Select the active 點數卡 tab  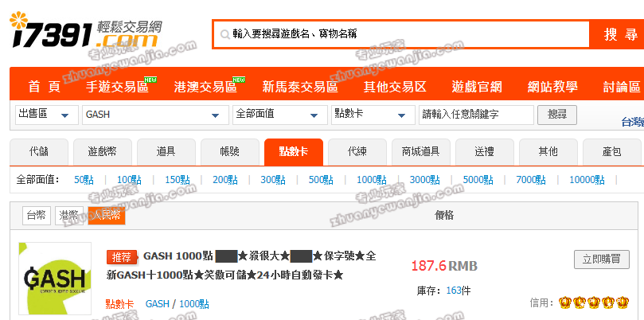coord(294,152)
